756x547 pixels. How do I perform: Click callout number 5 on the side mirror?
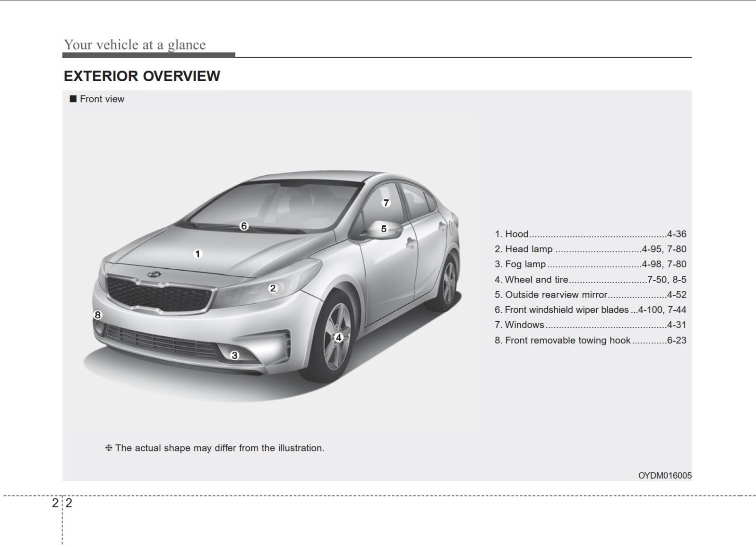384,229
